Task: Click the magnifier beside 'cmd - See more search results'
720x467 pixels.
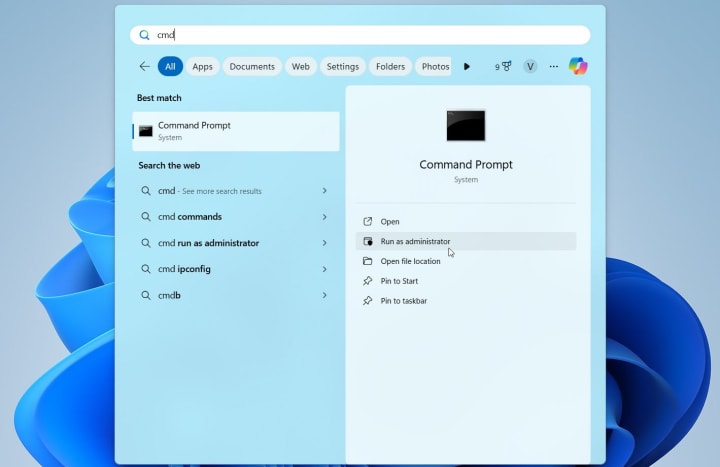Action: [146, 191]
